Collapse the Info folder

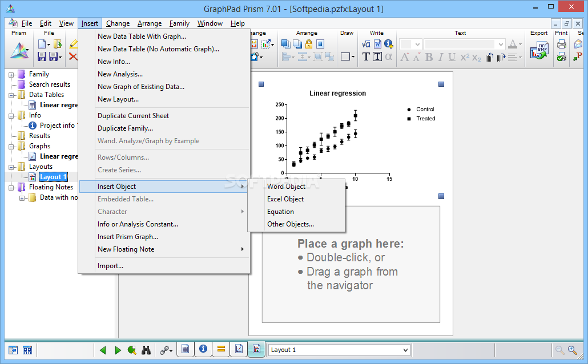[11, 116]
